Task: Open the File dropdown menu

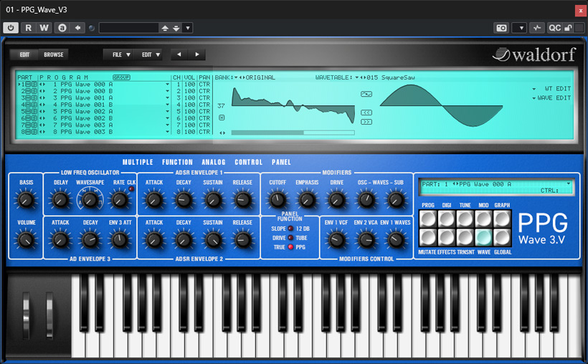Action: pyautogui.click(x=120, y=54)
